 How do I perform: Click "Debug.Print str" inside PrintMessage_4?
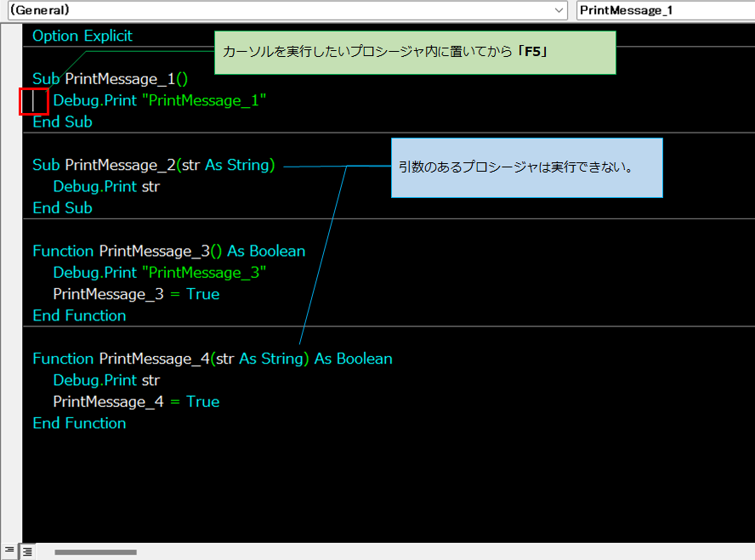pyautogui.click(x=106, y=381)
